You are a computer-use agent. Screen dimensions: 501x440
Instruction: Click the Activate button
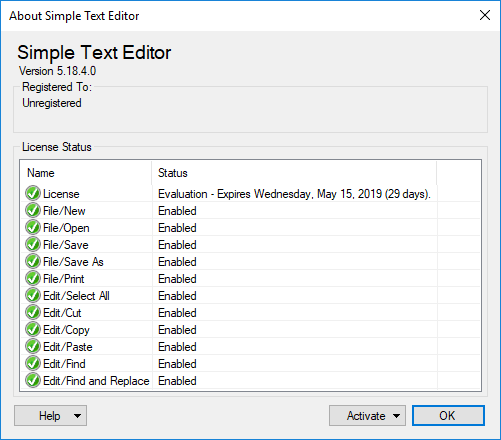[x=366, y=416]
